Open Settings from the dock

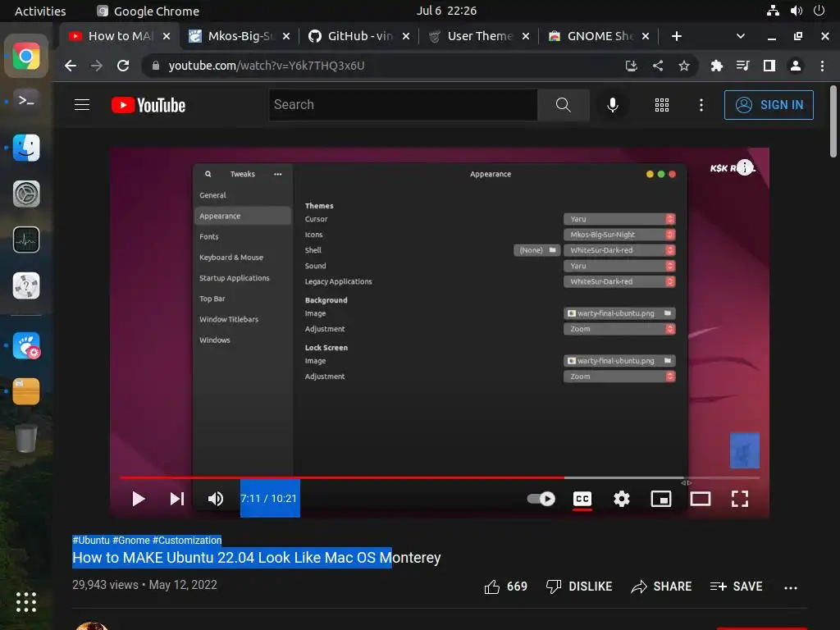[26, 194]
